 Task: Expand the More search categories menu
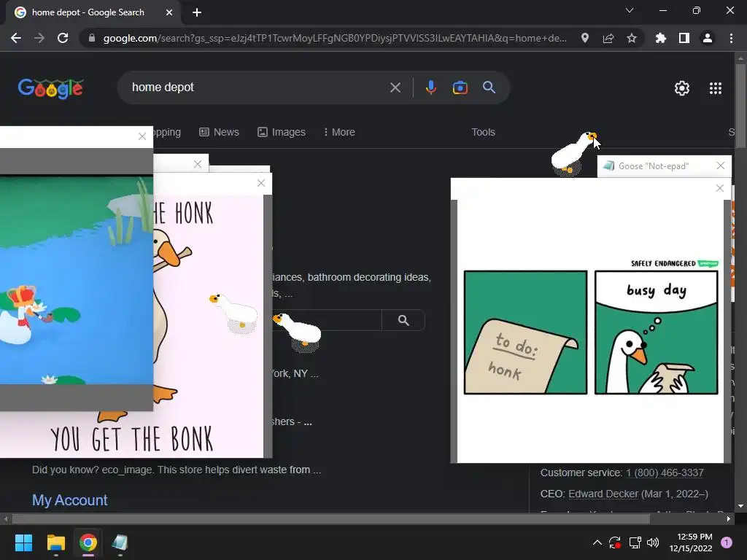tap(338, 132)
